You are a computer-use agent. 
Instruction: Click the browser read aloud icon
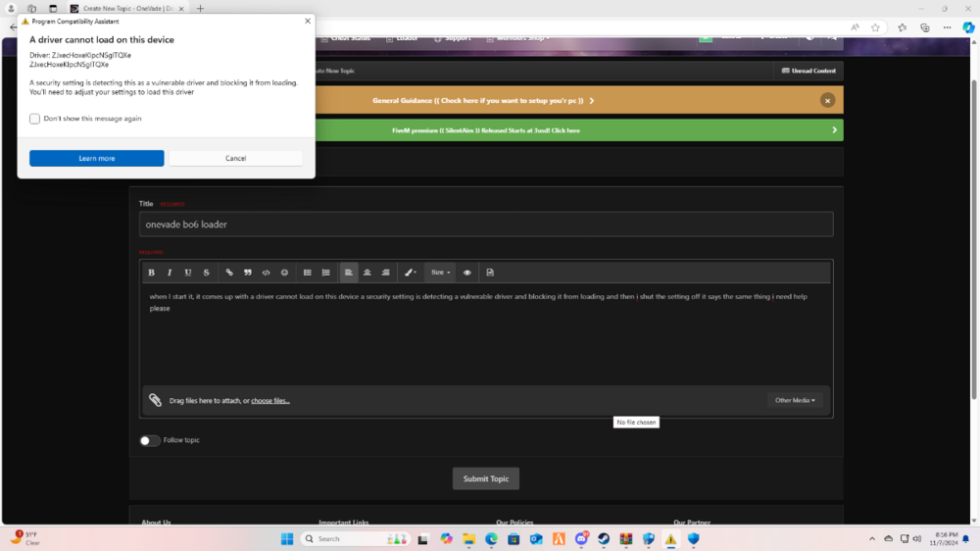pyautogui.click(x=855, y=27)
